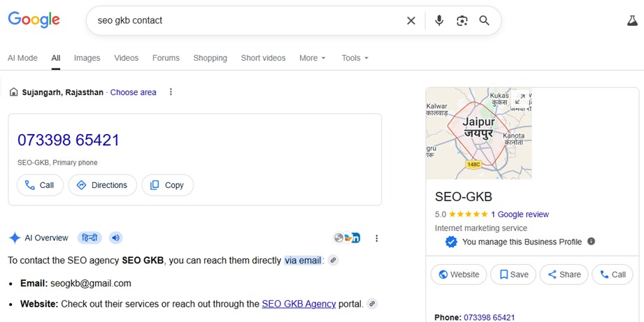Viewport: 644px width, 322px height.
Task: Click the phone number link in business panel
Action: coord(489,318)
